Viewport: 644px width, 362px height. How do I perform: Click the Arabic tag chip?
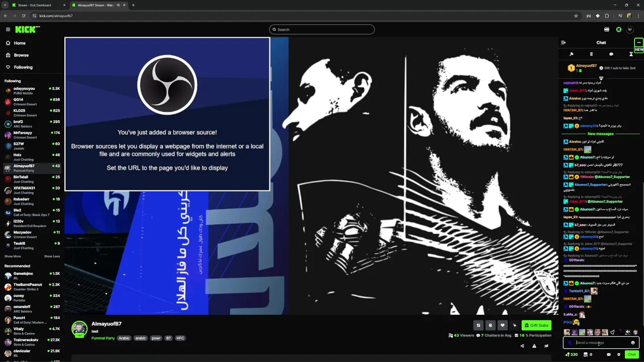click(124, 338)
